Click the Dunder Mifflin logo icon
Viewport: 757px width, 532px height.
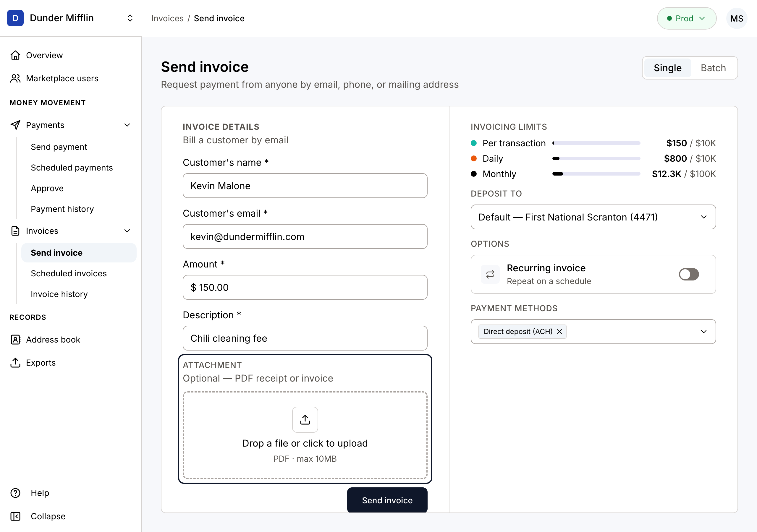pyautogui.click(x=15, y=18)
